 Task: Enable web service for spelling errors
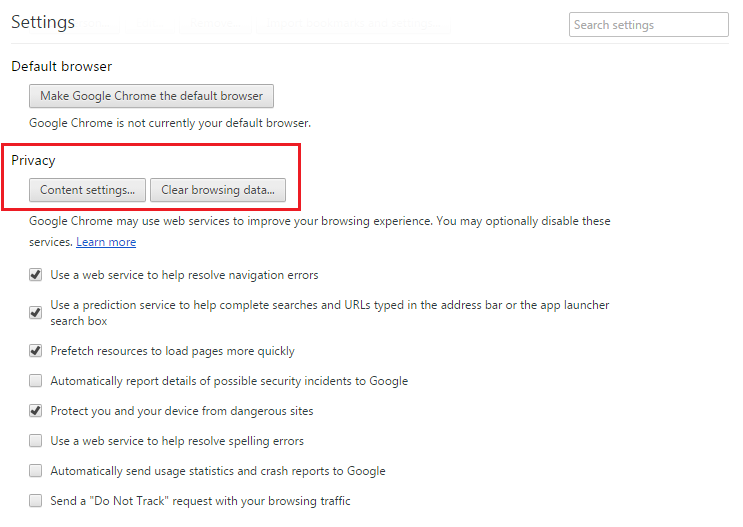point(36,441)
